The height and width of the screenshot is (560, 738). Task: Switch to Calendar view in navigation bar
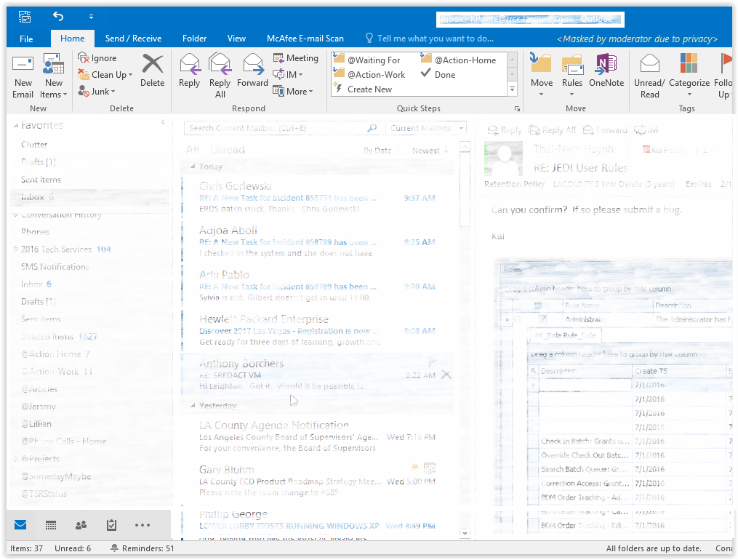coord(51,524)
